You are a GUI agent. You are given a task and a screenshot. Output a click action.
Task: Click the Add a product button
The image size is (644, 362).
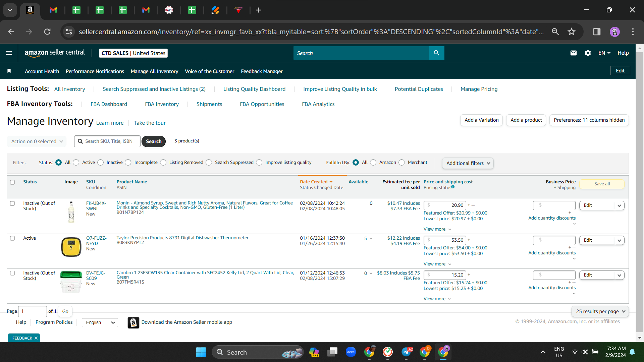(x=526, y=120)
